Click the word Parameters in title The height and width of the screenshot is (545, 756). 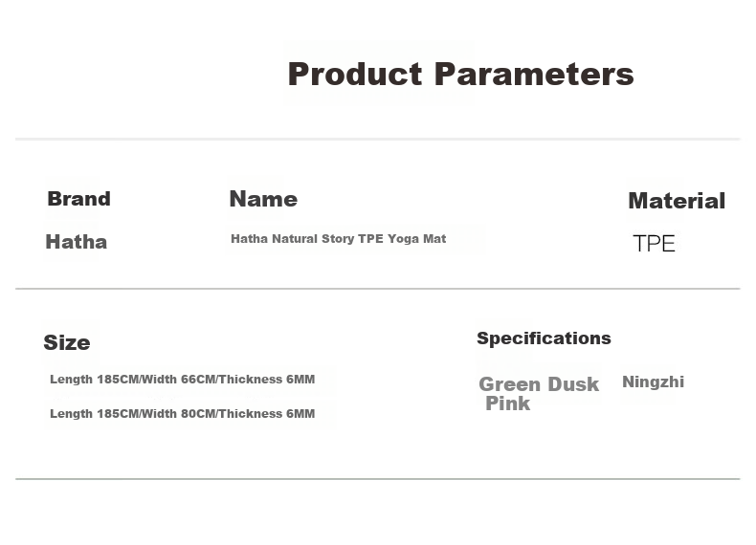point(534,75)
